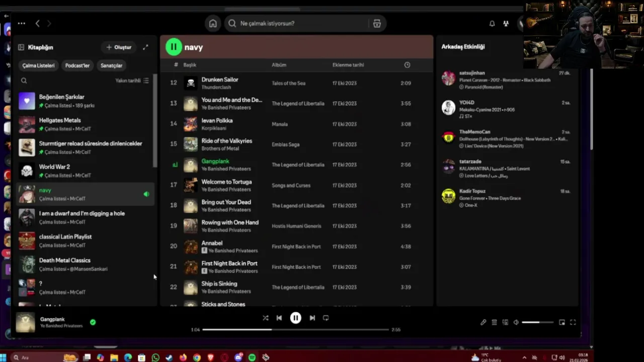
Task: Toggle shuffle in the player bar
Action: click(265, 318)
